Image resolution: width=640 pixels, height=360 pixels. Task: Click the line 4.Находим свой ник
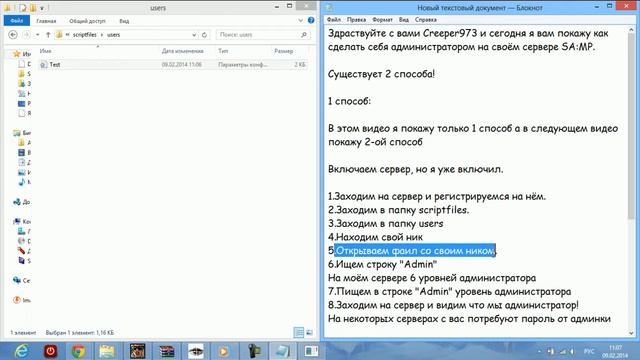[375, 237]
